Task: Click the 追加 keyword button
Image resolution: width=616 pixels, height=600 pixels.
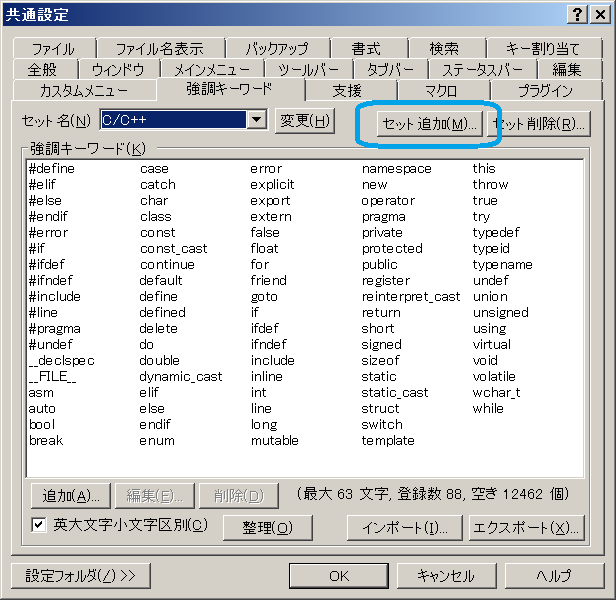Action: (70, 496)
